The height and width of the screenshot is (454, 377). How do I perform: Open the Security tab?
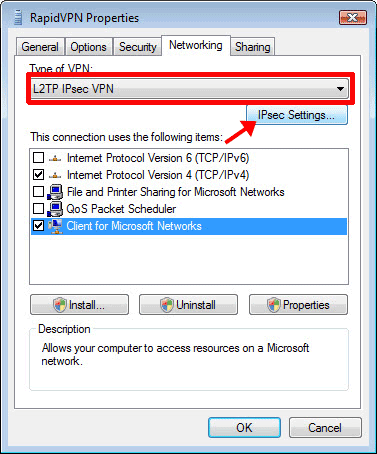pyautogui.click(x=138, y=47)
